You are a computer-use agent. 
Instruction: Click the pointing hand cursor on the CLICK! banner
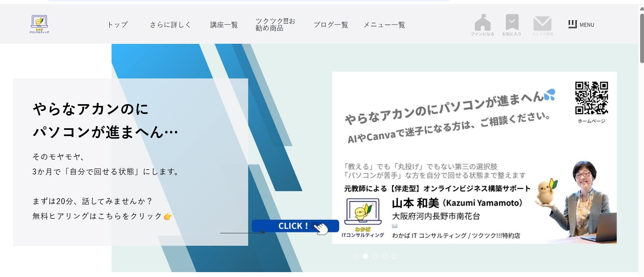321,228
